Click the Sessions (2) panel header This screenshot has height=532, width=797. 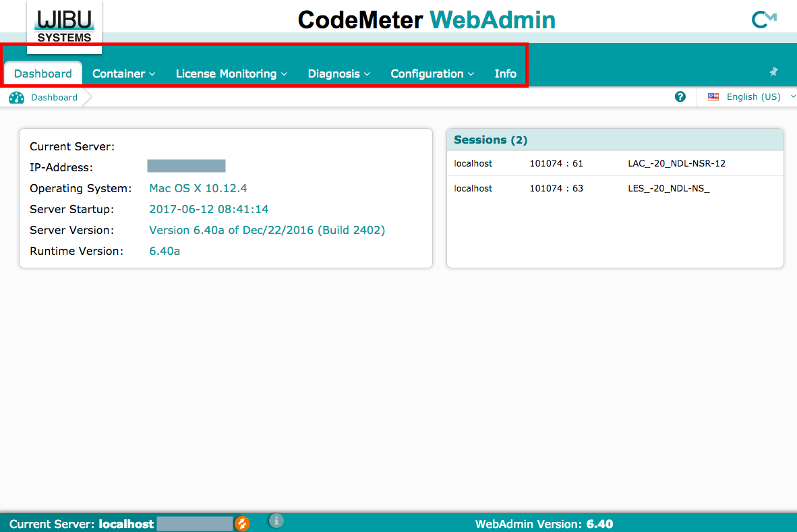[615, 140]
